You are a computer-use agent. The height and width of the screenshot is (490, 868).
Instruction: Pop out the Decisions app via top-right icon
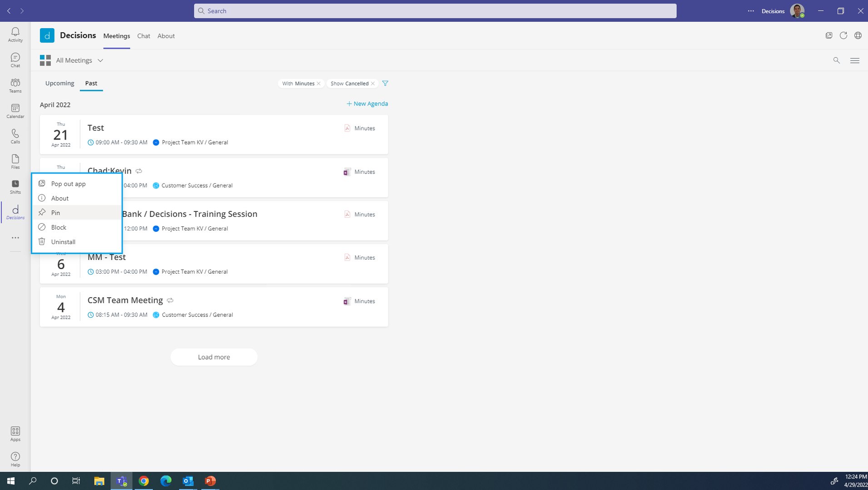click(x=828, y=35)
